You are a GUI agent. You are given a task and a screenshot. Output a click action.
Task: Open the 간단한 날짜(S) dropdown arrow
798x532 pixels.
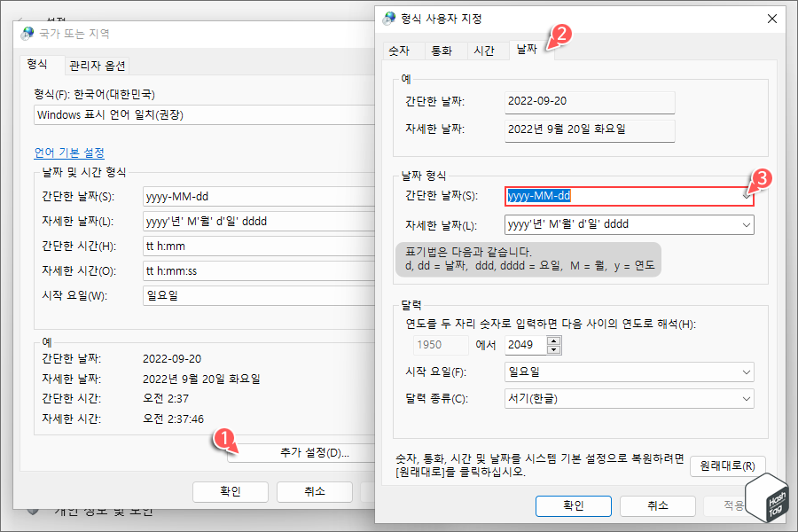click(x=744, y=196)
